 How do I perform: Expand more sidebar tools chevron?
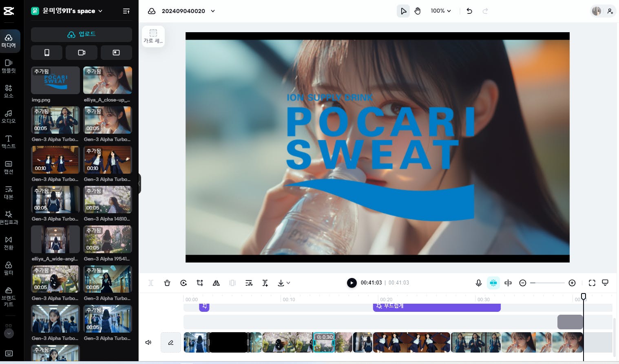coord(9,333)
